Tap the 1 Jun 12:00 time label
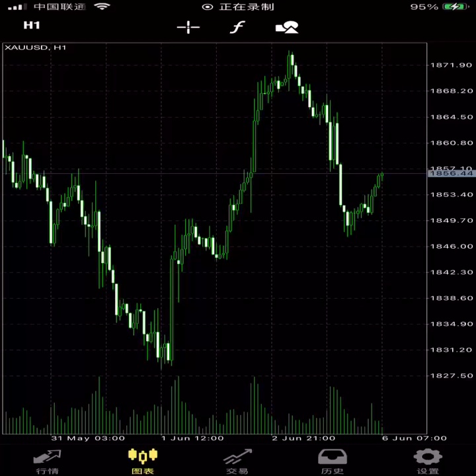 pyautogui.click(x=192, y=438)
